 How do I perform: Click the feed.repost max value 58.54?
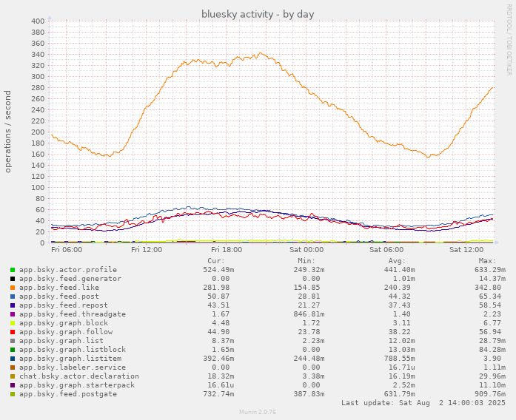coord(490,305)
